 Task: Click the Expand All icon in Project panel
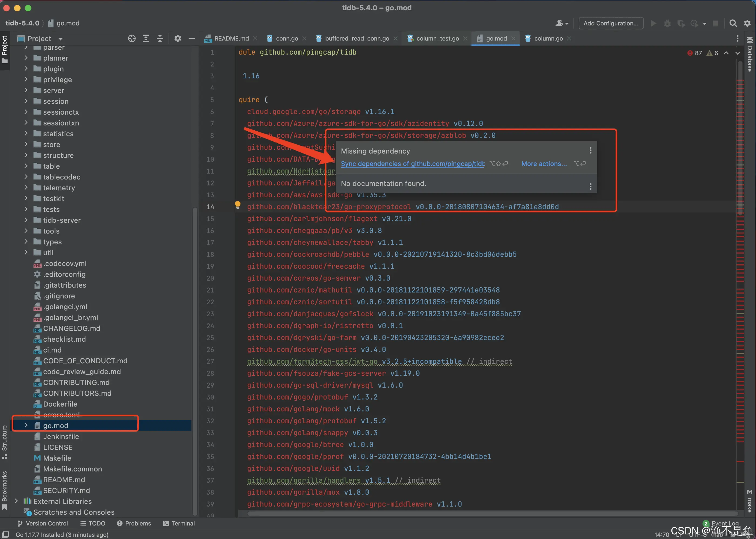(146, 38)
